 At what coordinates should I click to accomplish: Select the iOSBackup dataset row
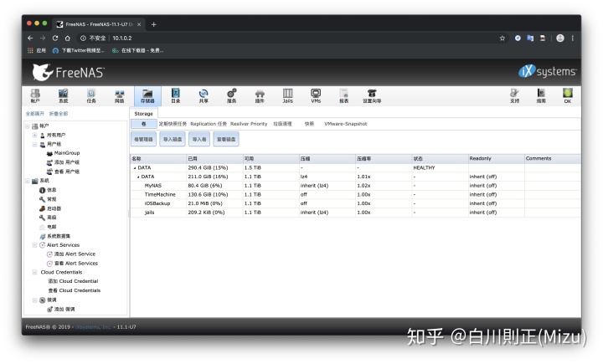(355, 203)
